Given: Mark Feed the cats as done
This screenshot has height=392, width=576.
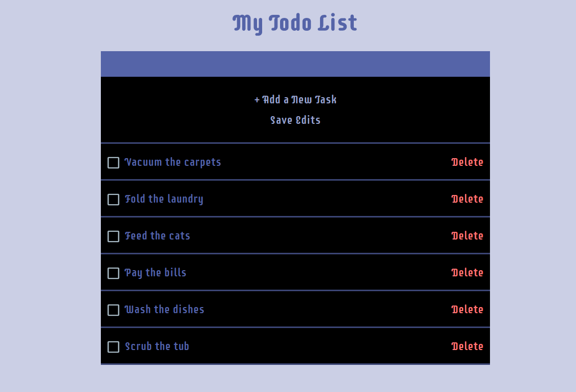Looking at the screenshot, I should point(113,236).
